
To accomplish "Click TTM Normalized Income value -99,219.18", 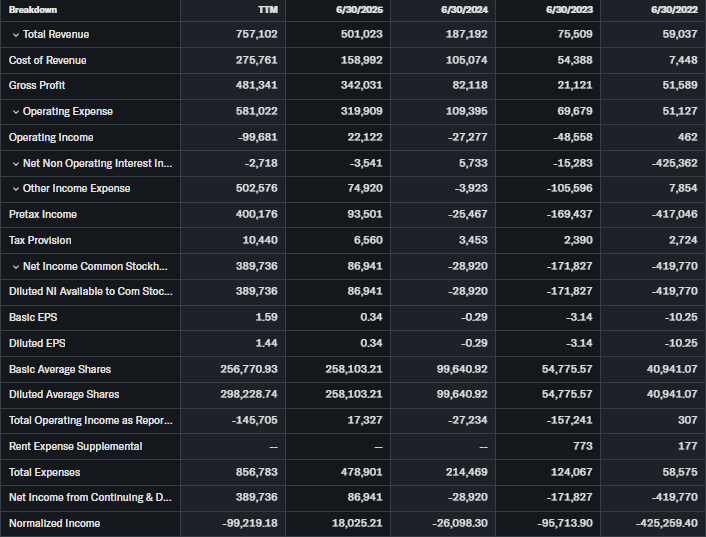I will coord(249,523).
